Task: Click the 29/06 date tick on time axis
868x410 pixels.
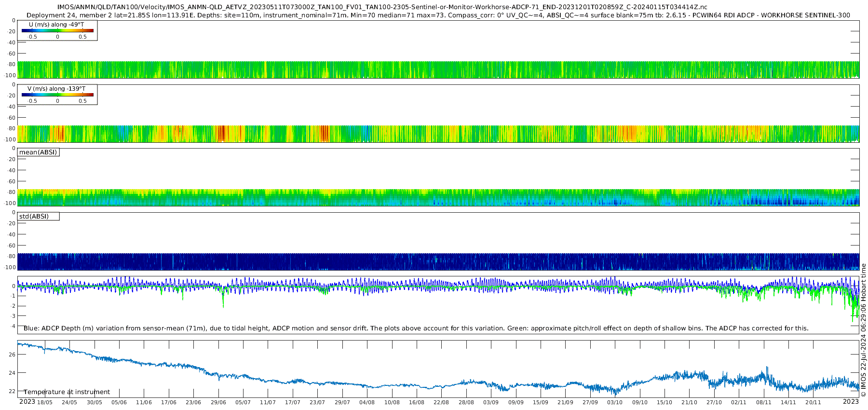Action: [x=218, y=402]
